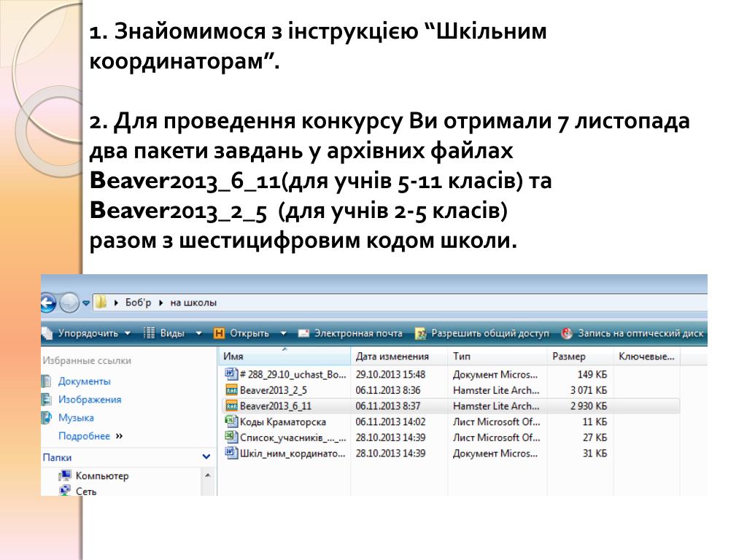Select archive icon of Beaver2013_6_11
Image resolution: width=747 pixels, height=560 pixels.
[x=231, y=405]
